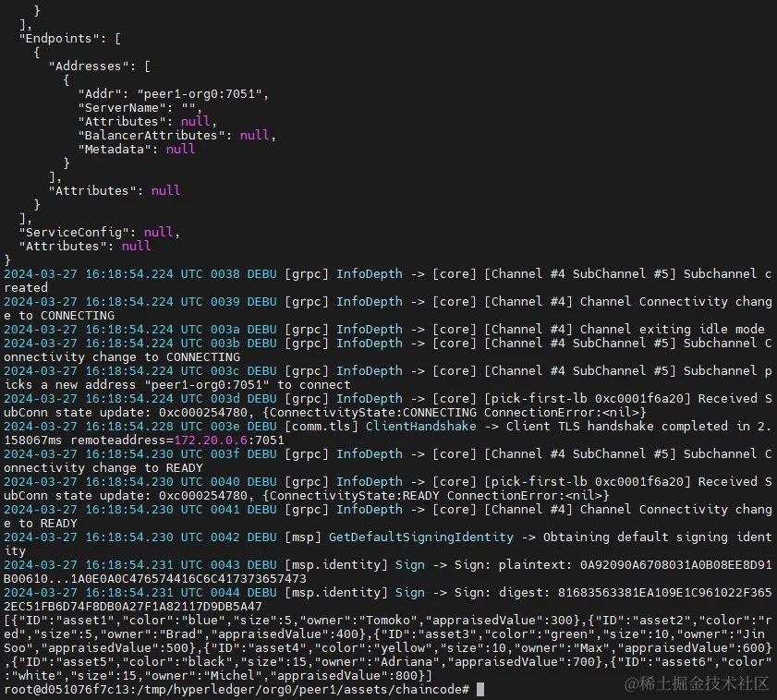
Task: Click the GetDefaultSigningIdentity function name
Action: coord(420,537)
